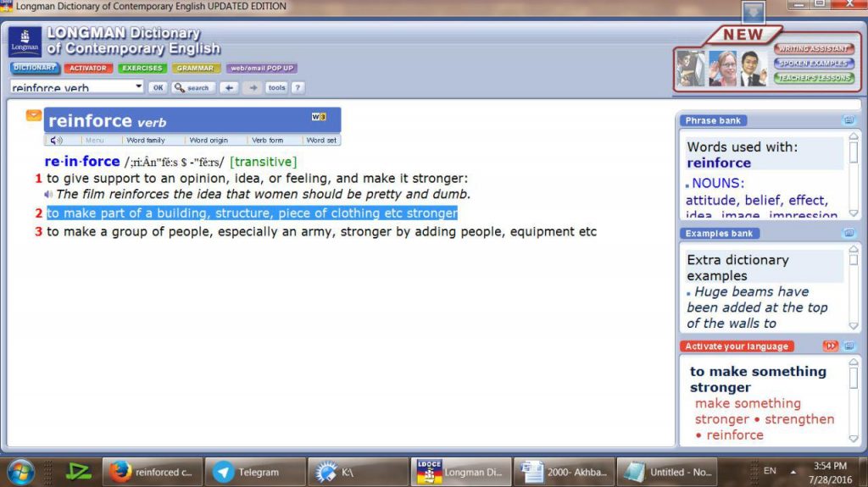
Task: Open the Word family tab
Action: click(x=146, y=141)
